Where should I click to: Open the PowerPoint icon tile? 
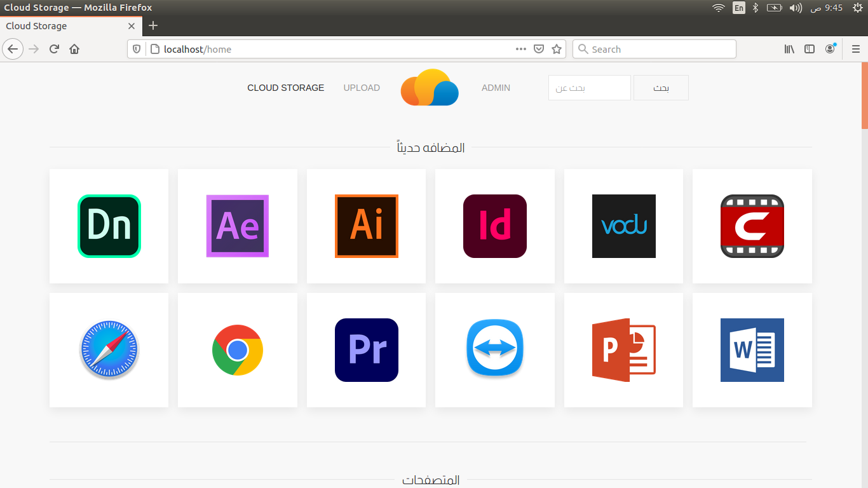click(x=623, y=350)
